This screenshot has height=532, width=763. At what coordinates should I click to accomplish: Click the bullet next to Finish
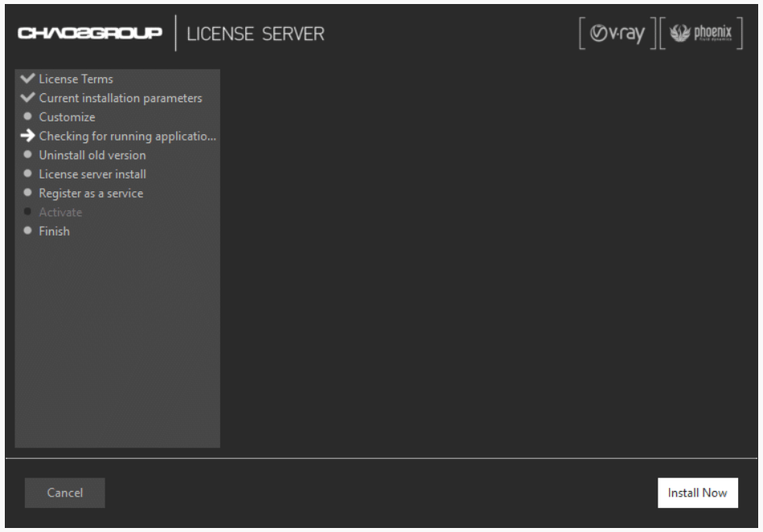(27, 230)
